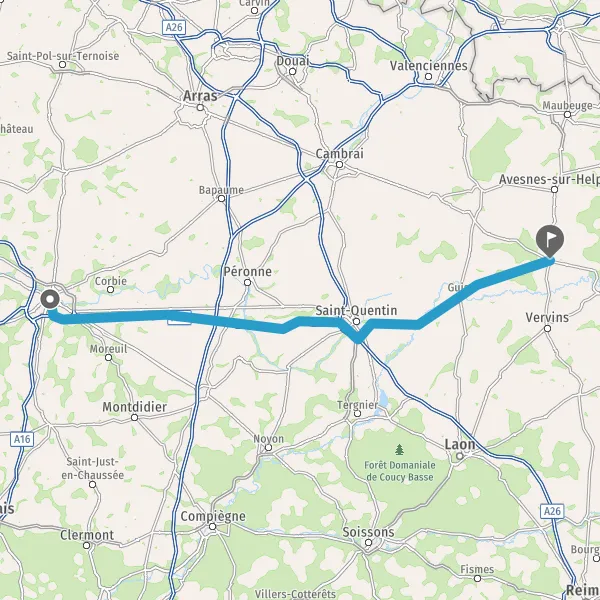
Task: Click the Saint-Quentin city dot
Action: (x=356, y=321)
